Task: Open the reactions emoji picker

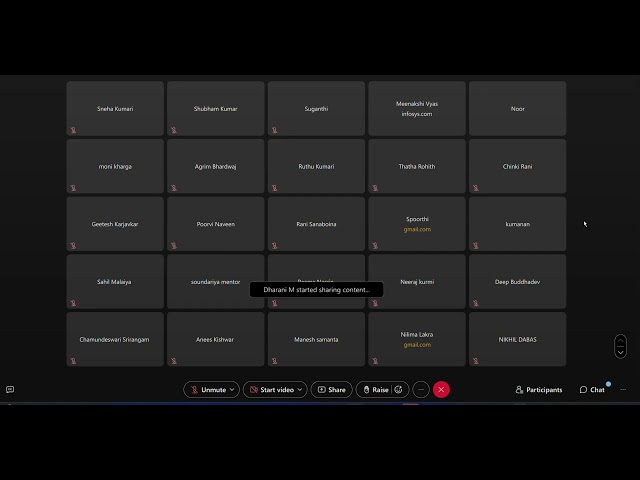Action: coord(399,390)
